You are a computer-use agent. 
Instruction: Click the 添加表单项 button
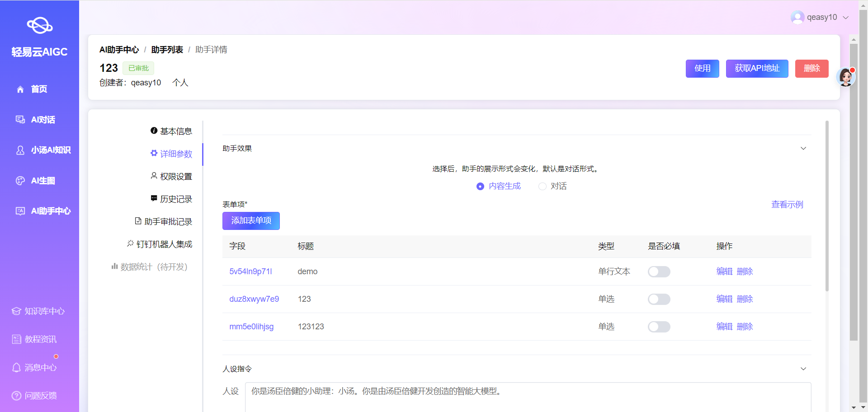251,221
